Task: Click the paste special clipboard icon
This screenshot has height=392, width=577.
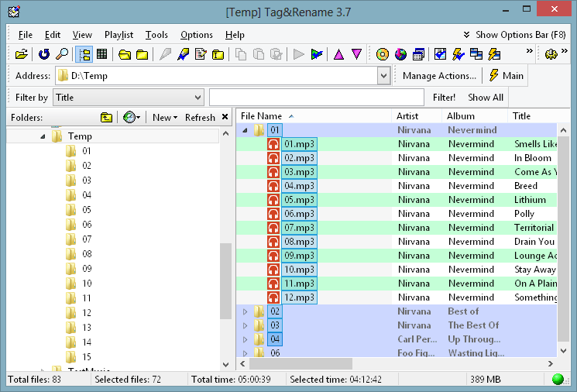Action: tap(276, 54)
